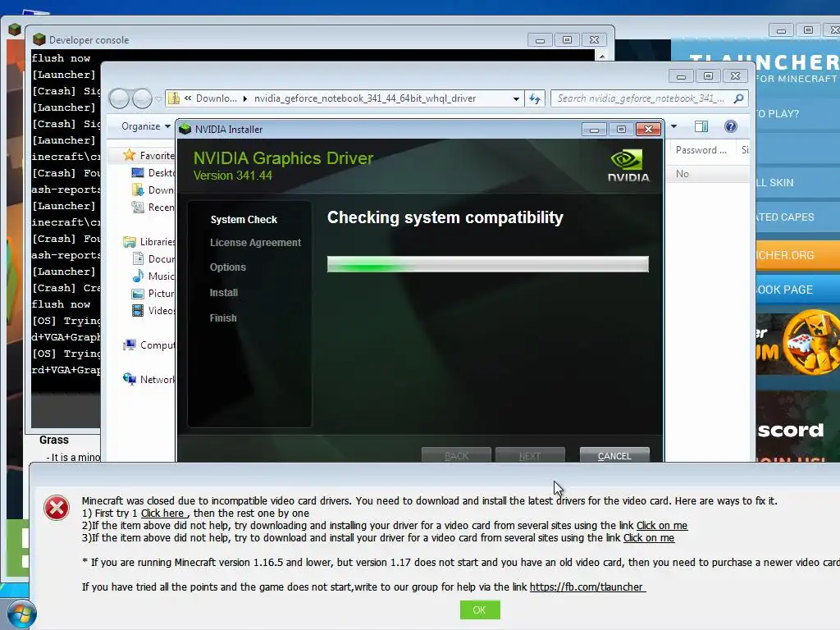
Task: Click the search magnifier icon in Explorer
Action: click(739, 98)
